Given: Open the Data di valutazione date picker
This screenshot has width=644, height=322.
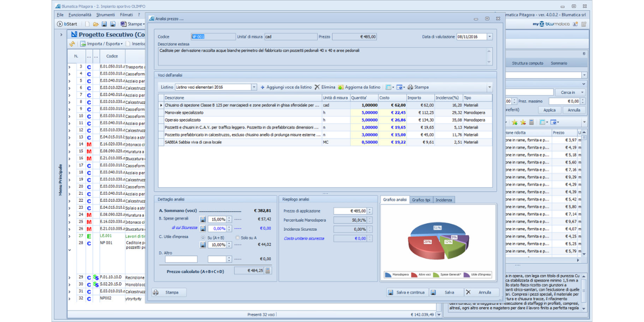Looking at the screenshot, I should coord(489,37).
